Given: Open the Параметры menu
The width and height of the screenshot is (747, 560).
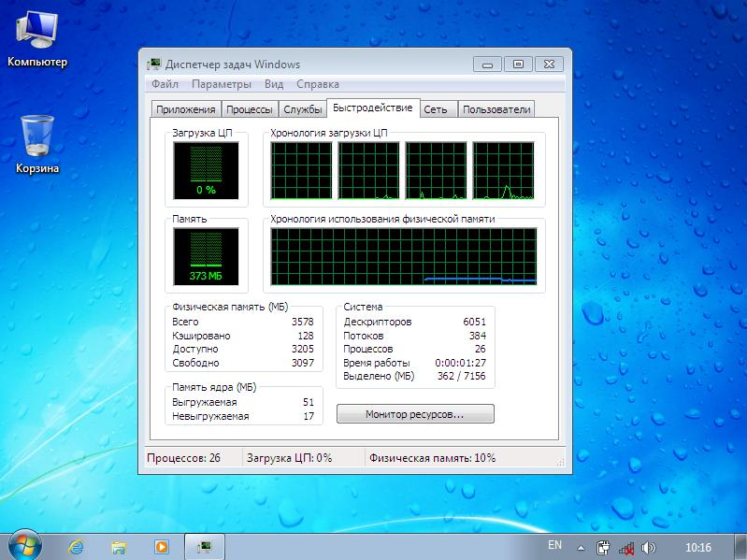Looking at the screenshot, I should (x=222, y=84).
